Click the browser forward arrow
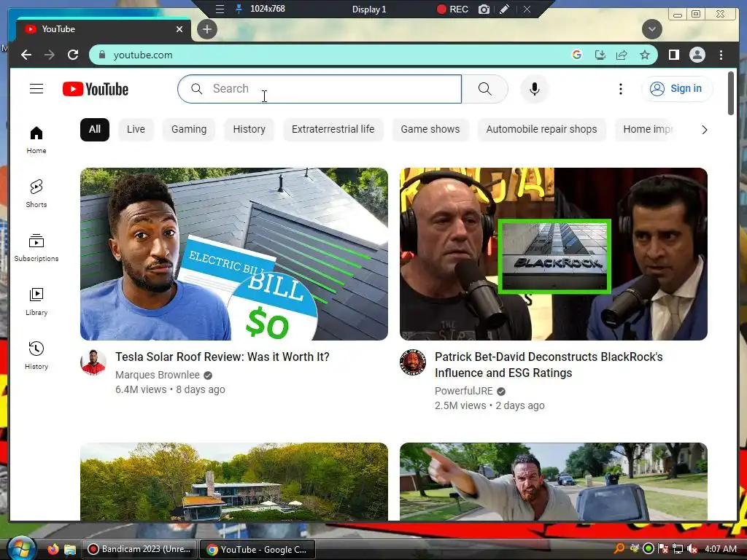Screen dimensions: 747x560 [x=50, y=55]
